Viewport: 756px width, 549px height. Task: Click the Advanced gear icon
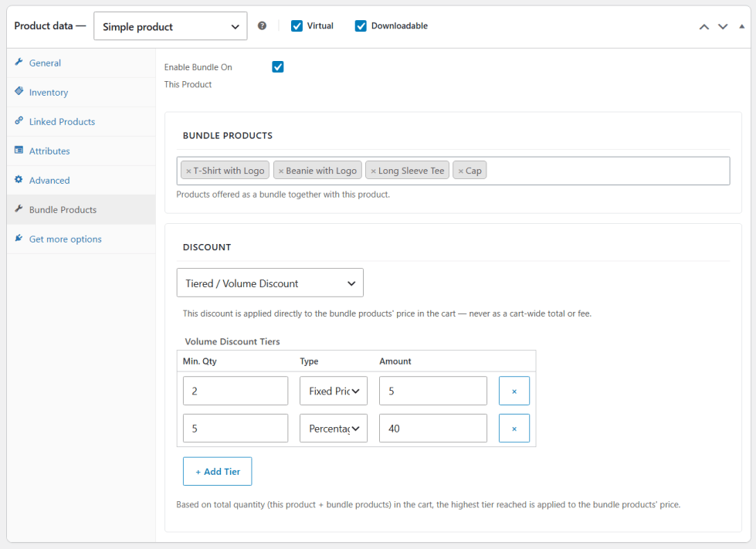[x=19, y=179]
